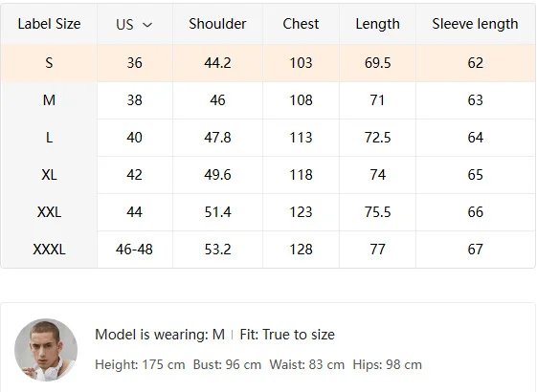Select the S label size row
This screenshot has width=537, height=392.
coord(268,63)
